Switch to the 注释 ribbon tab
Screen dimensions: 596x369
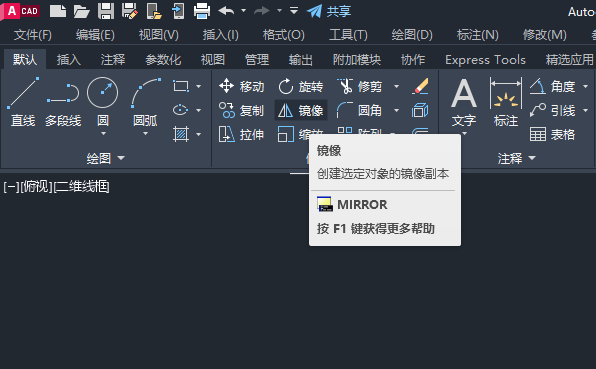click(x=113, y=60)
